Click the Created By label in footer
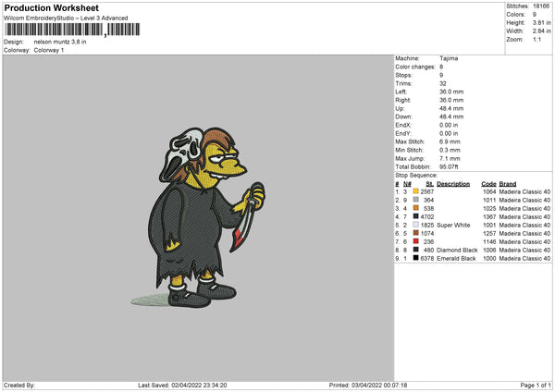This screenshot has height=392, width=555. (x=19, y=386)
